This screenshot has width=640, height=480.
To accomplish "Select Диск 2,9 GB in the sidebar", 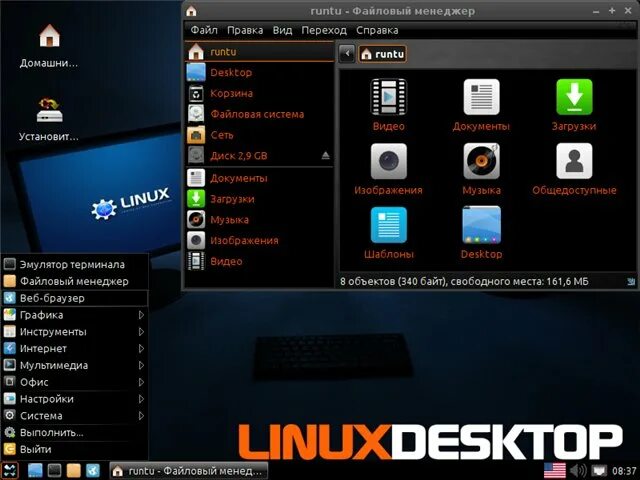I will (260, 156).
